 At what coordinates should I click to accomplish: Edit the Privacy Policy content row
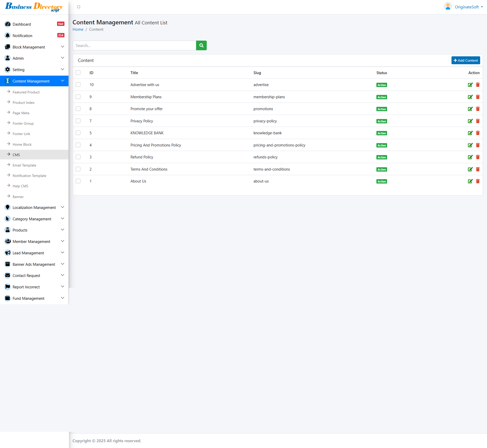click(470, 121)
